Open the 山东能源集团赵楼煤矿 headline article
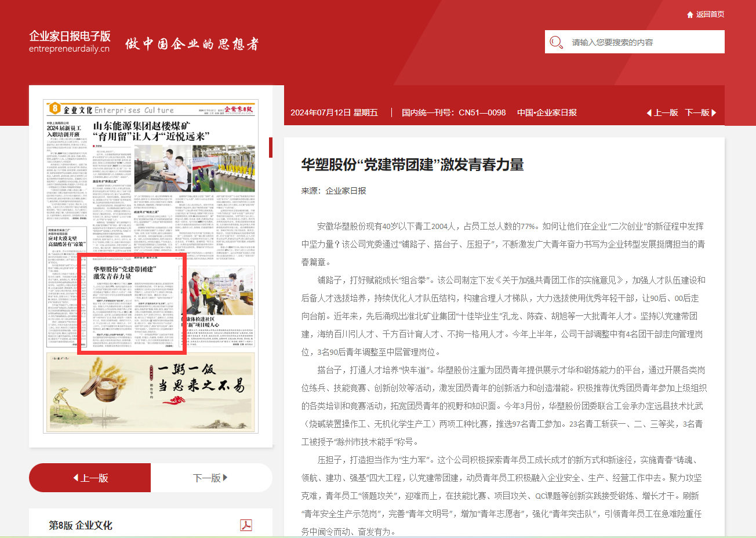The width and height of the screenshot is (756, 538). 151,131
